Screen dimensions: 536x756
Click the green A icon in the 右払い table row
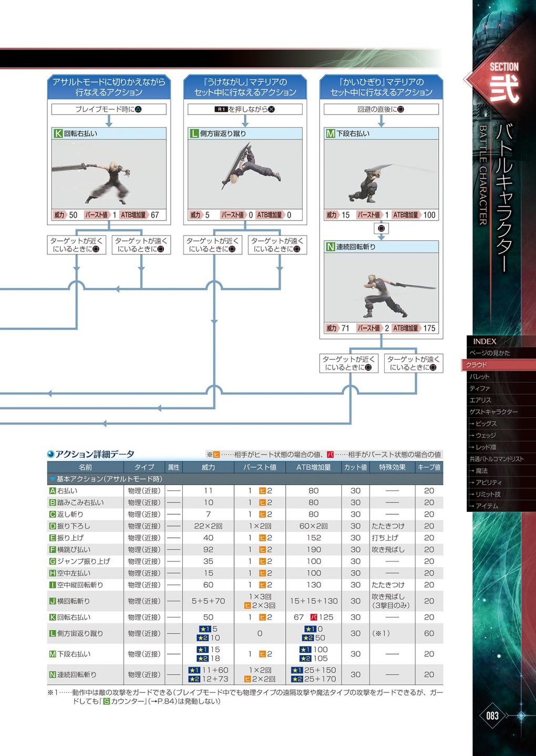tap(53, 491)
